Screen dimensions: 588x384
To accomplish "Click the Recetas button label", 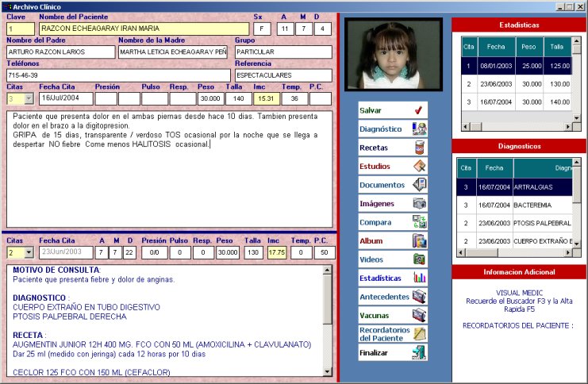I will pos(374,148).
